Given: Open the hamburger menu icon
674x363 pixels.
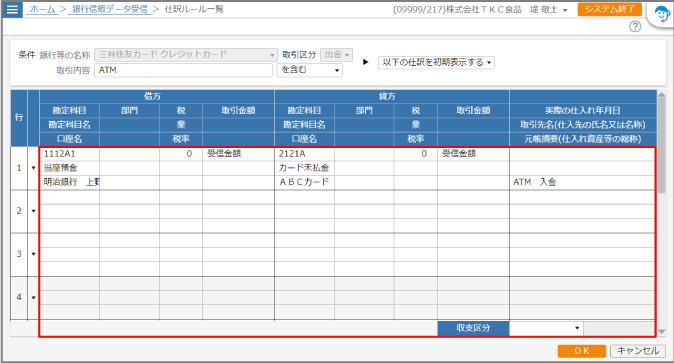Looking at the screenshot, I should tap(12, 9).
